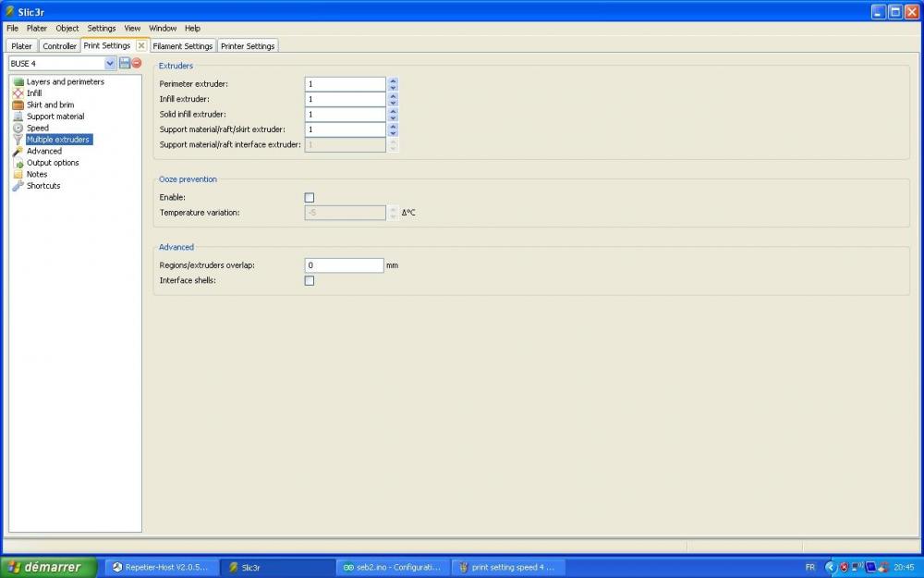The width and height of the screenshot is (924, 578).
Task: Open the Window menu
Action: pos(163,29)
